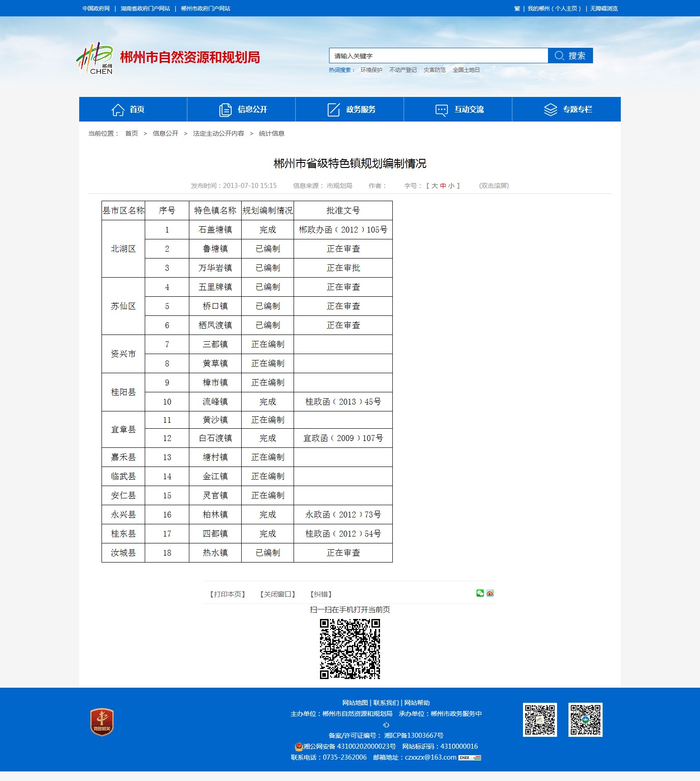This screenshot has width=700, height=781.
Task: Click table cell 桂政函（2013）45号
Action: point(343,402)
